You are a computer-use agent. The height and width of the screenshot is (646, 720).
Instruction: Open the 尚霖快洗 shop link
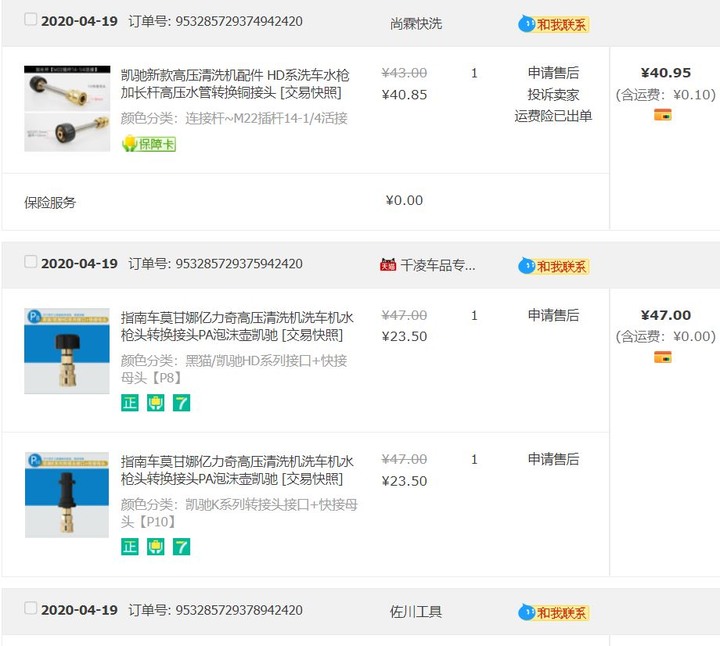[x=416, y=23]
